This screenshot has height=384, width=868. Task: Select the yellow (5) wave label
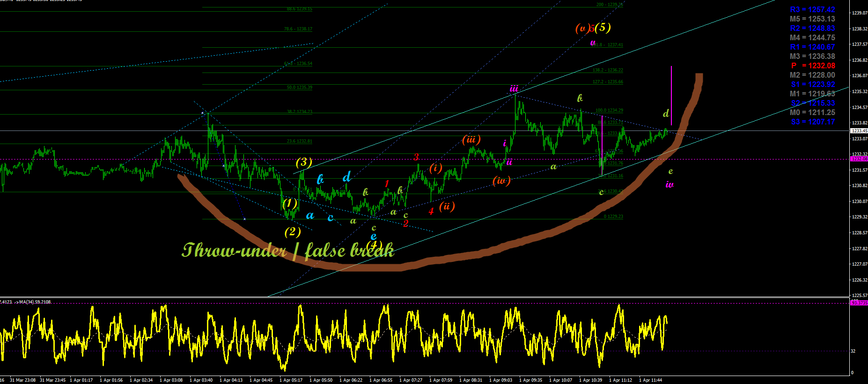603,27
